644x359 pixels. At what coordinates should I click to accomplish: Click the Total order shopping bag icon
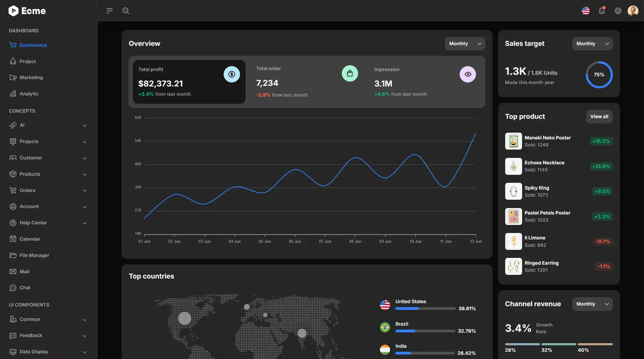pyautogui.click(x=350, y=73)
